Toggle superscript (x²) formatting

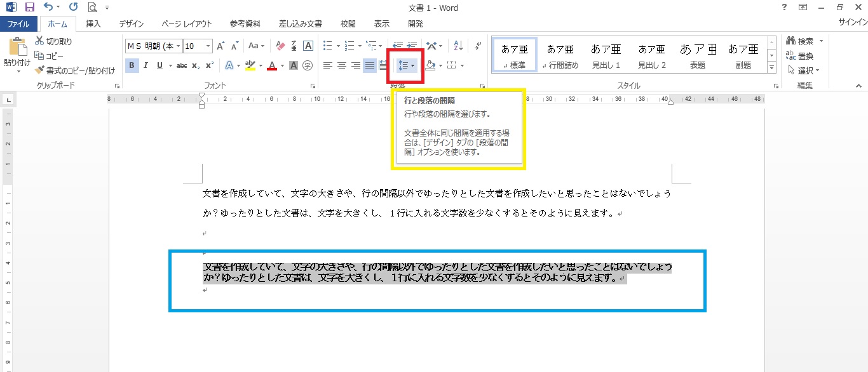(x=209, y=65)
